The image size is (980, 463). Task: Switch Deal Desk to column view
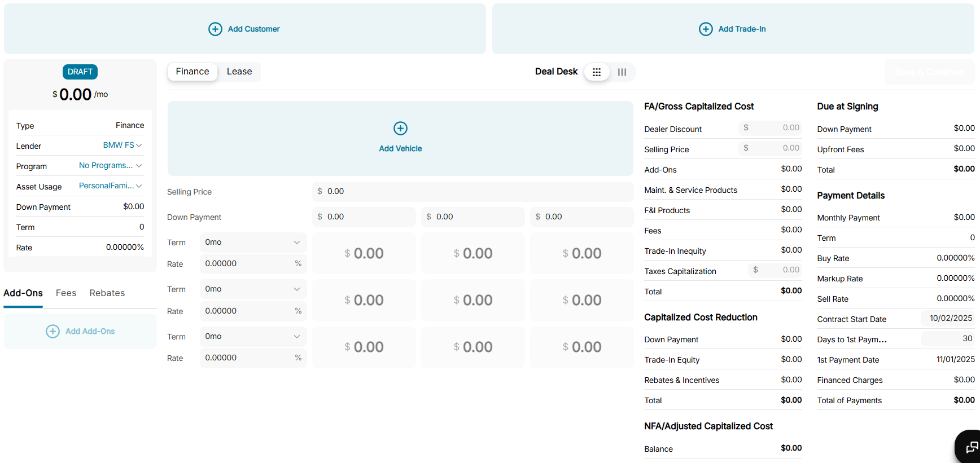click(622, 72)
